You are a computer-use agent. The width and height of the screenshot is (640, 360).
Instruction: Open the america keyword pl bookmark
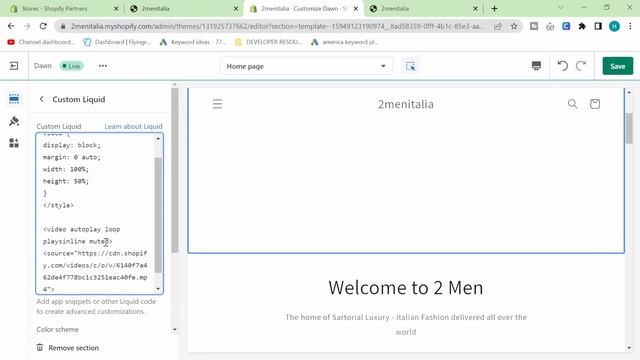point(345,42)
